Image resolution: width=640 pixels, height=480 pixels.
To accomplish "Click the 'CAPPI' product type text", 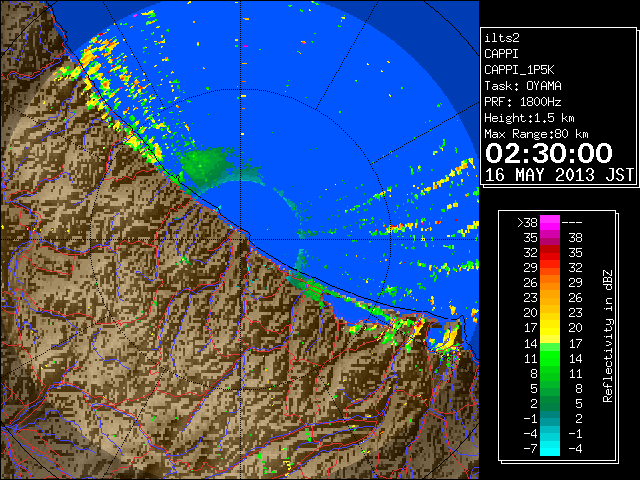I will pos(501,54).
